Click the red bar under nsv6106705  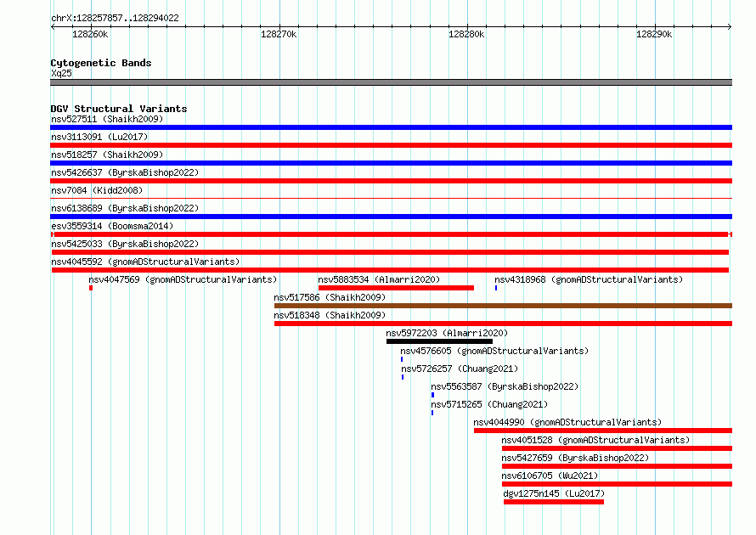(618, 484)
